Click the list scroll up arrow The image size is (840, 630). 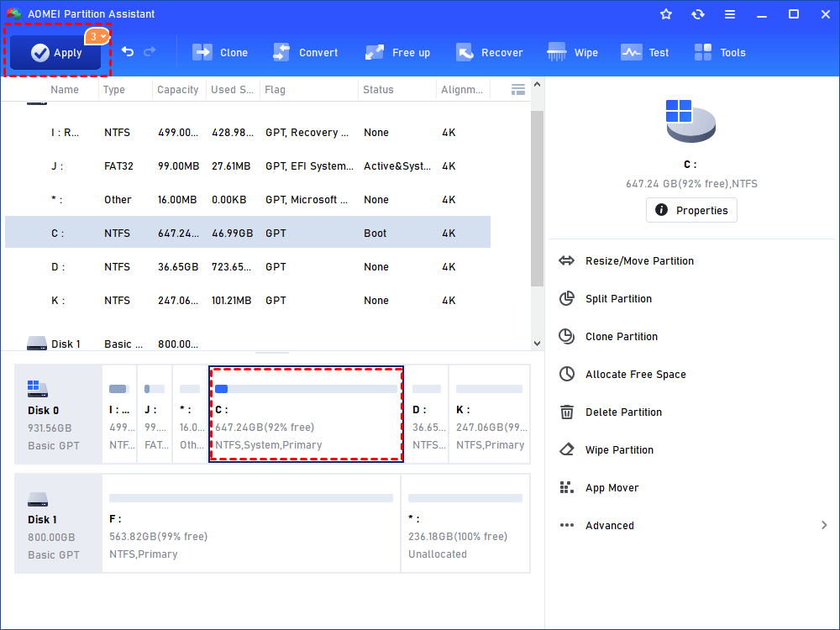coord(538,84)
